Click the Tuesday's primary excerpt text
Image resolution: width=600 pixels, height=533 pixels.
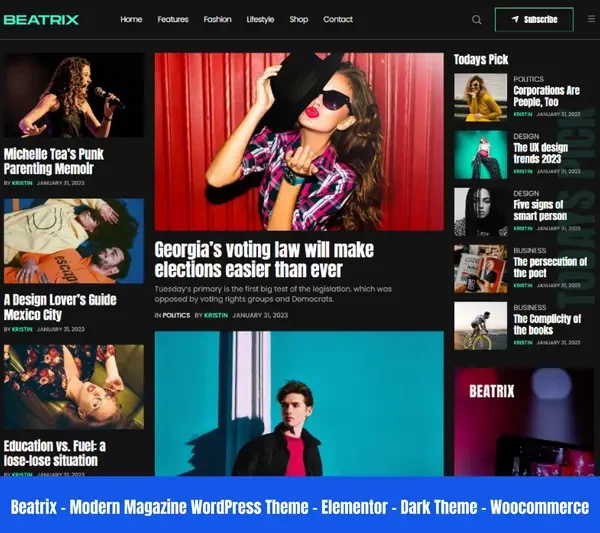coord(273,294)
